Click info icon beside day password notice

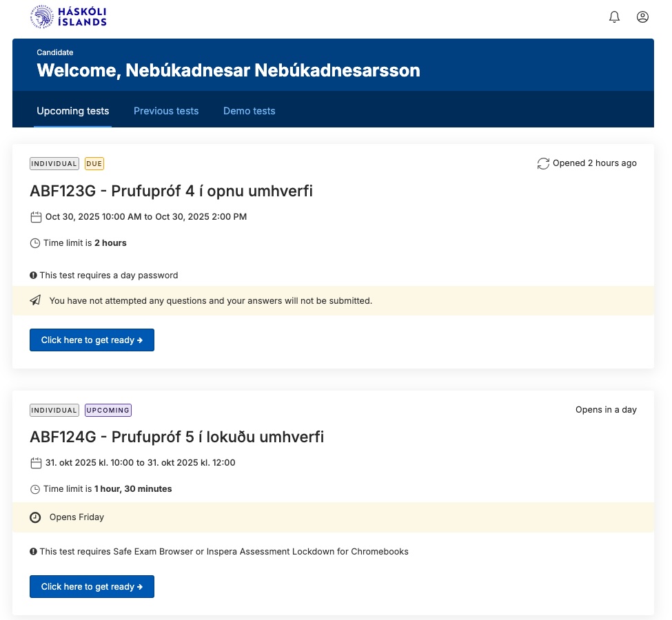tap(34, 275)
